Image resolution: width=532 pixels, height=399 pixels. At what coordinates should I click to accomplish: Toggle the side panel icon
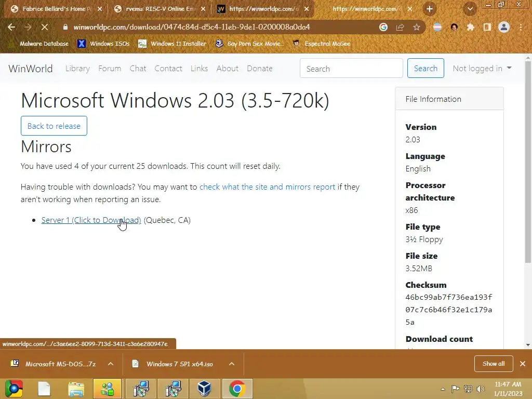tap(487, 27)
